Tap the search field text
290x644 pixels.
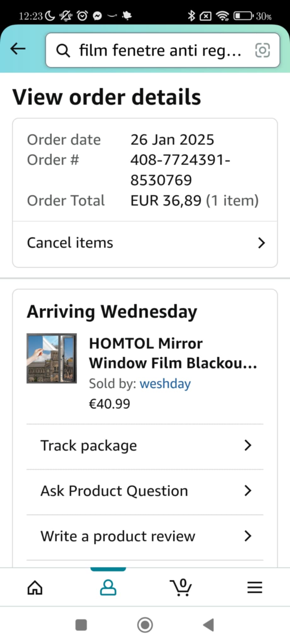(160, 50)
